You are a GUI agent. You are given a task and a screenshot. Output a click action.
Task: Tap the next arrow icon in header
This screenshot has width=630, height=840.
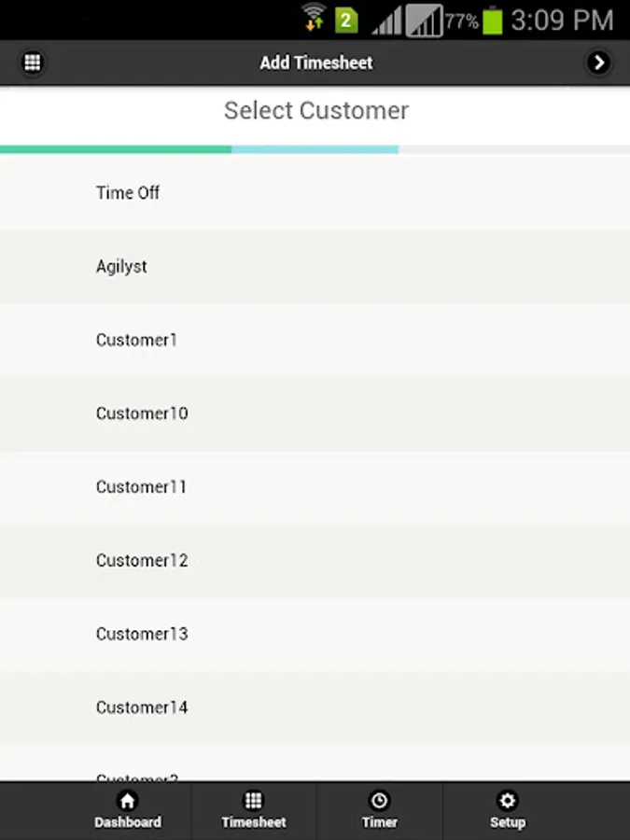(598, 63)
